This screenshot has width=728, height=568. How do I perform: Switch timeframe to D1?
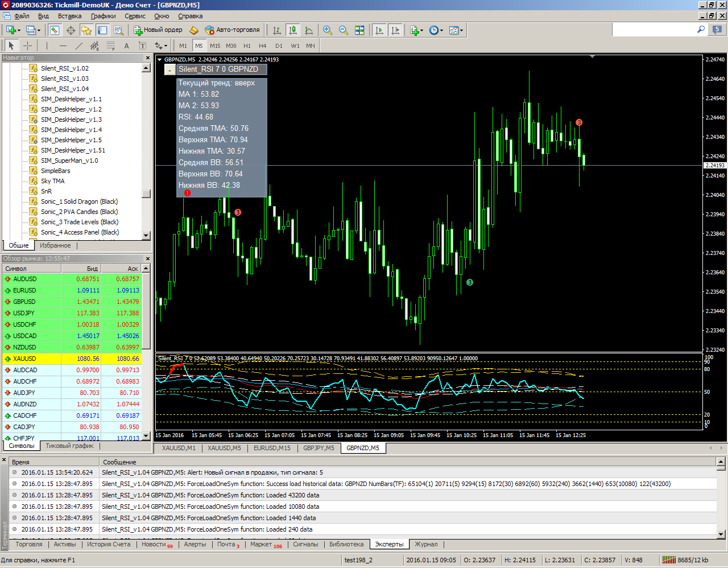(x=279, y=46)
